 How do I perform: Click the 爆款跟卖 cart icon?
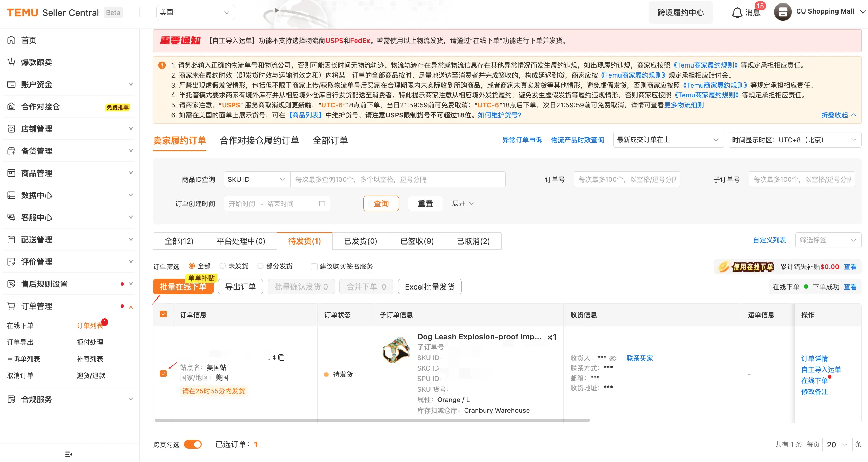(11, 62)
